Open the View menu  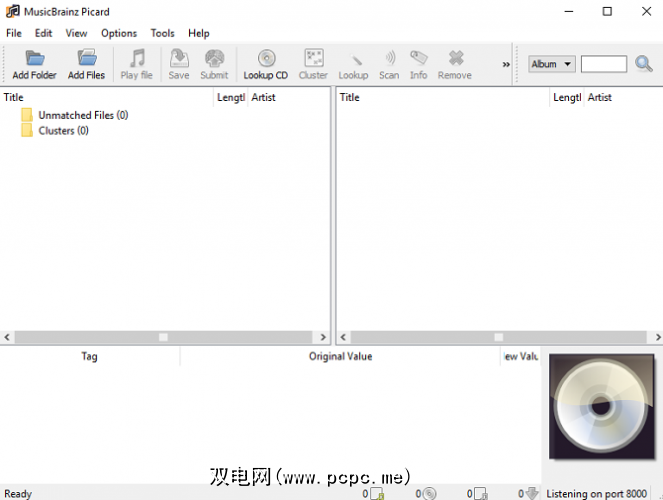pyautogui.click(x=76, y=33)
